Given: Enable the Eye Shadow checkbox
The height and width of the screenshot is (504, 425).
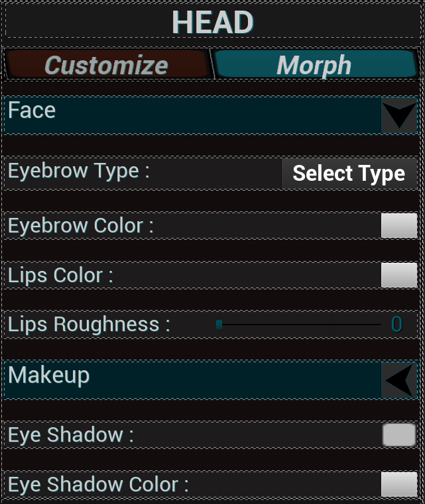Looking at the screenshot, I should [399, 435].
